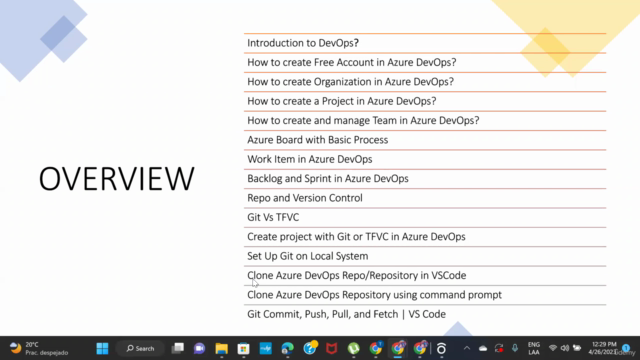
Task: Click 'How to create and manage Team' line
Action: [363, 120]
